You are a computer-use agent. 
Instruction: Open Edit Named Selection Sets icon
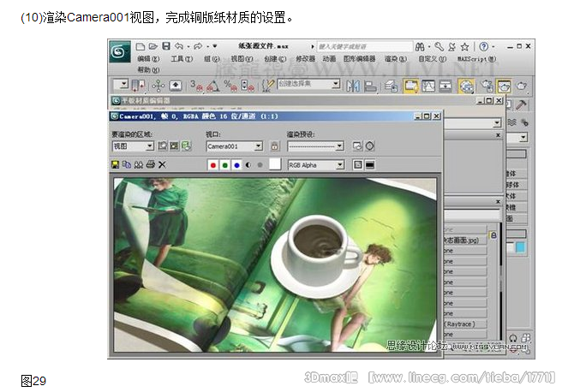267,86
